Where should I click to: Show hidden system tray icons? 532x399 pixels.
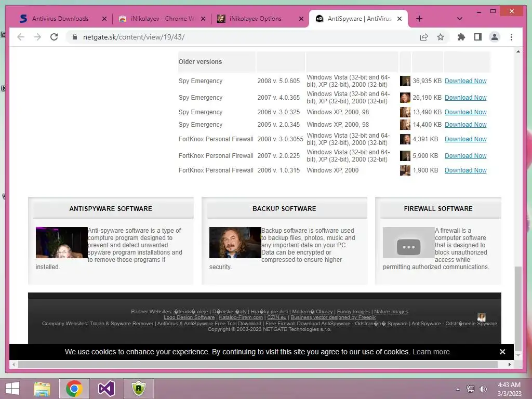(x=458, y=389)
